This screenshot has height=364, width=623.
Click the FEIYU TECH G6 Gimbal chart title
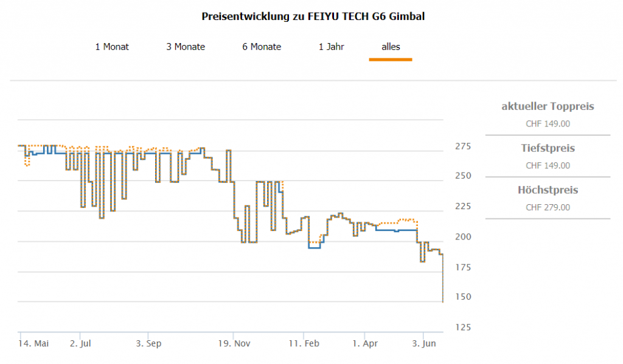click(313, 17)
